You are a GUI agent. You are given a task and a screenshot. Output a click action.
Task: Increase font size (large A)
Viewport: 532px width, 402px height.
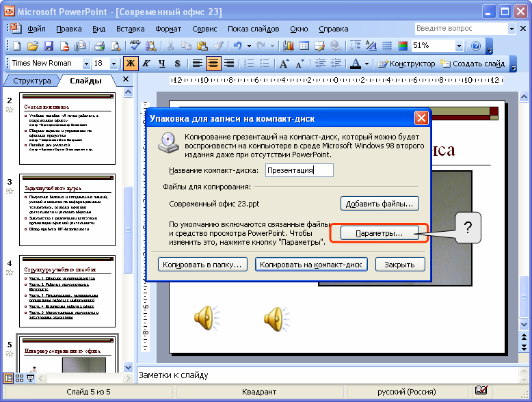(x=284, y=64)
